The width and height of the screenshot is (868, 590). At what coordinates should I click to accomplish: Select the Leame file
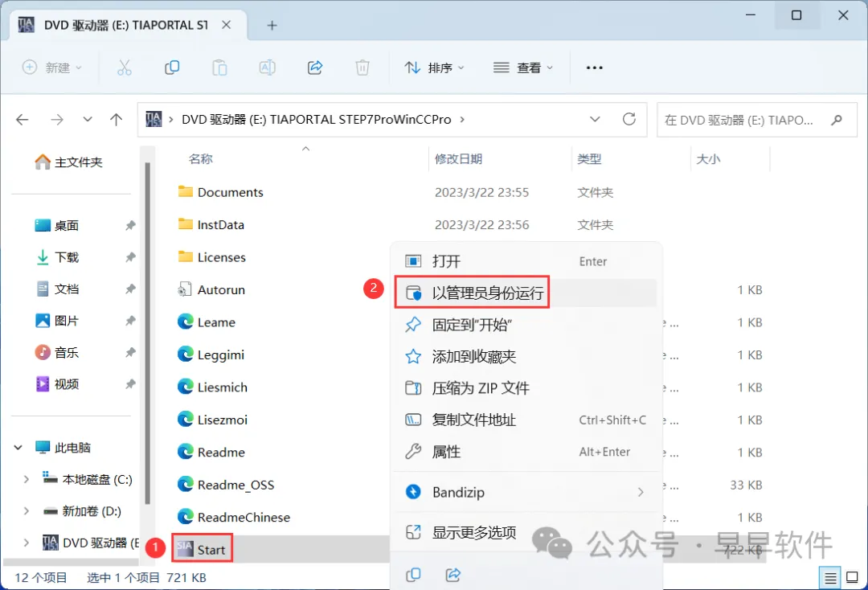click(207, 322)
